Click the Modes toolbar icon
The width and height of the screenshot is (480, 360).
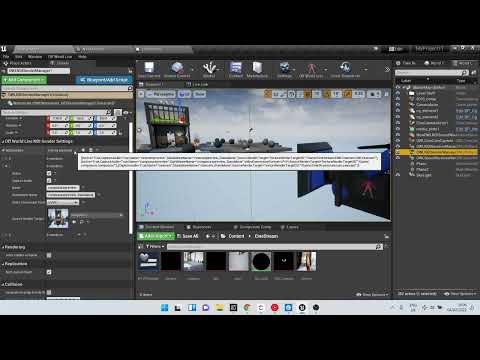pyautogui.click(x=209, y=70)
